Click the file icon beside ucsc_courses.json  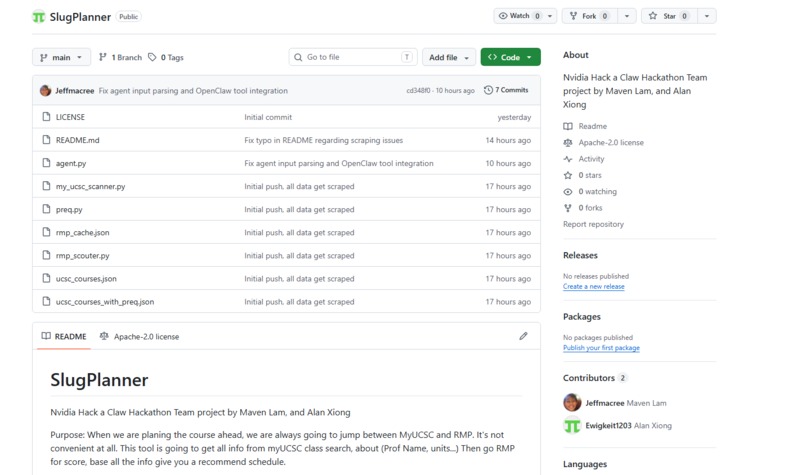pos(46,279)
